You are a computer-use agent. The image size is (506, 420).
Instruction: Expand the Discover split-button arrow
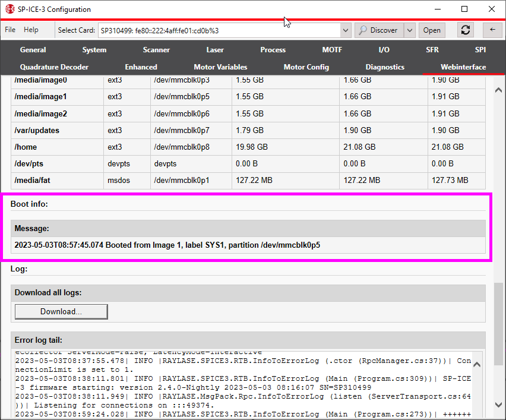410,30
